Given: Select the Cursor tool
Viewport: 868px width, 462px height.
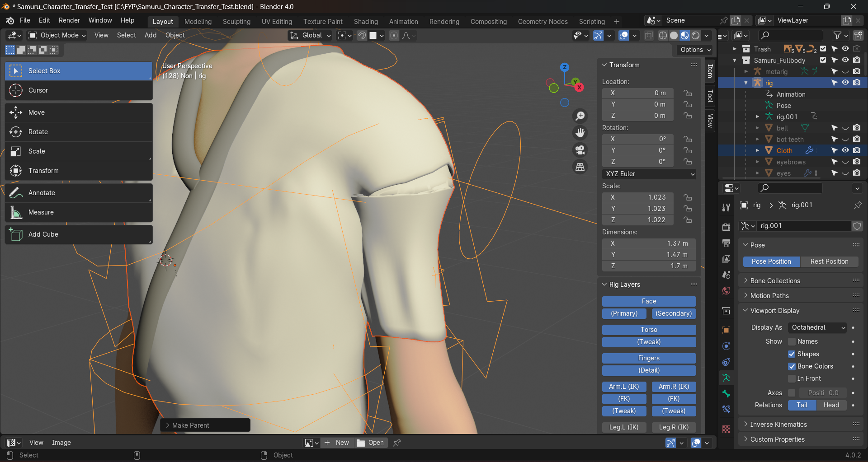Looking at the screenshot, I should pyautogui.click(x=79, y=90).
